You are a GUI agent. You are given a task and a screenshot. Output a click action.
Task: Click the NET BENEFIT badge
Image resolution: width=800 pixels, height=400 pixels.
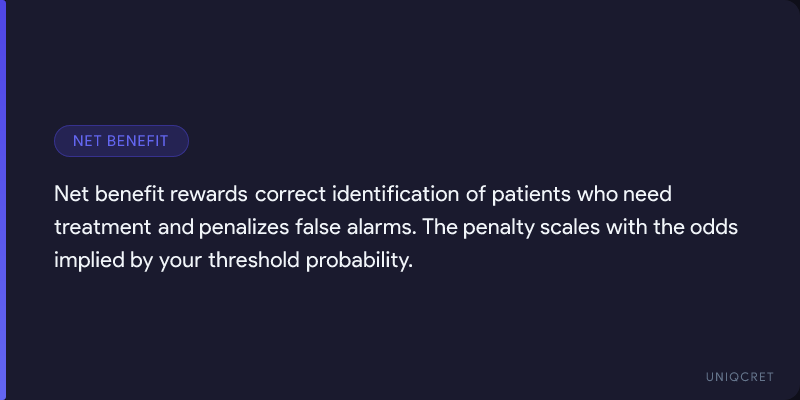(121, 141)
